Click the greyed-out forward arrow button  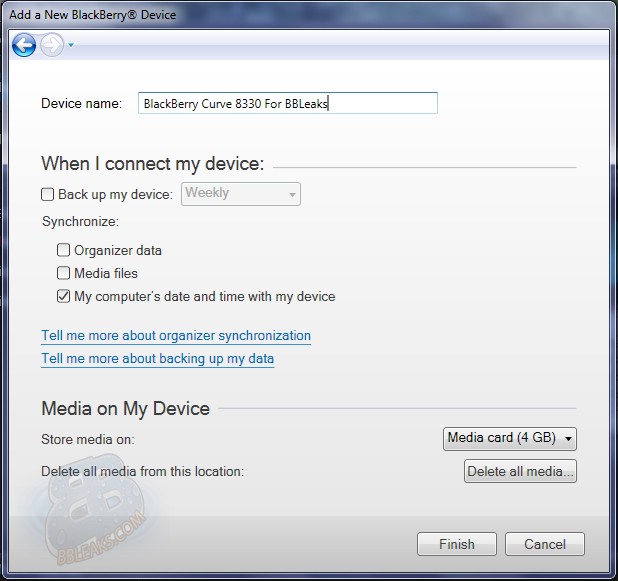click(x=52, y=45)
